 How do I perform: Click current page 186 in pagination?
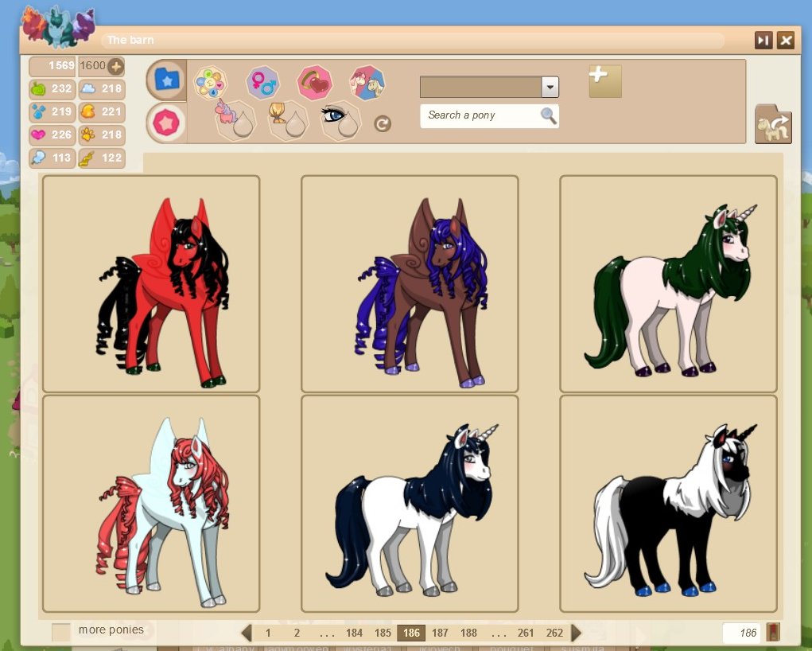[x=411, y=633]
